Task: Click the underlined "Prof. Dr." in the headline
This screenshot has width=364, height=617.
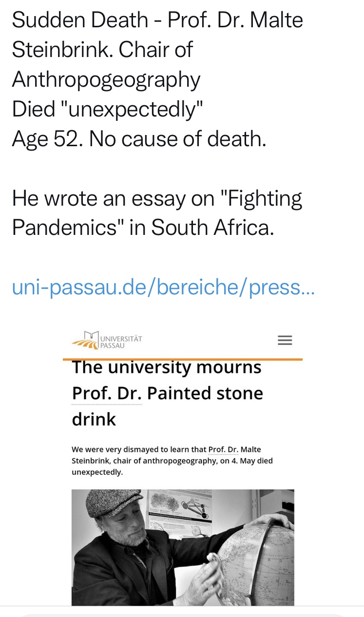Action: click(107, 393)
